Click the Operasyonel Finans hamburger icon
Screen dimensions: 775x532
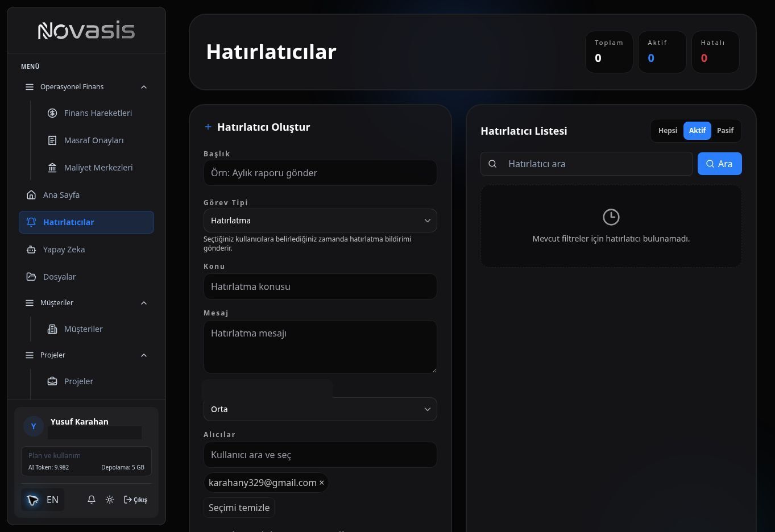[x=30, y=87]
